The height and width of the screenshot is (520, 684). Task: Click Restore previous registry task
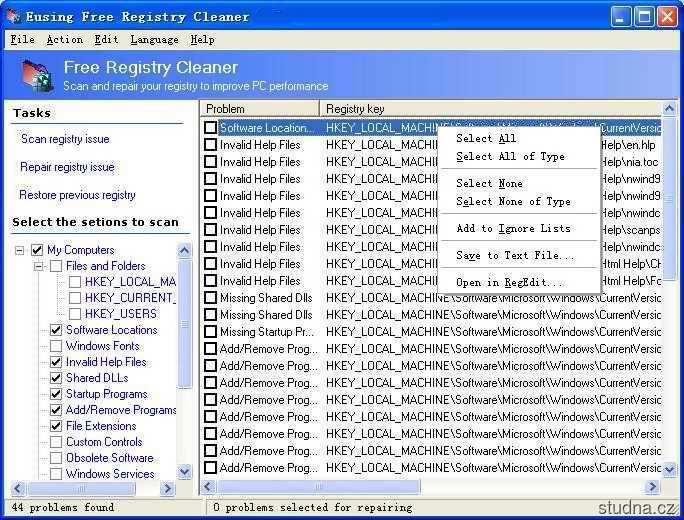[77, 195]
